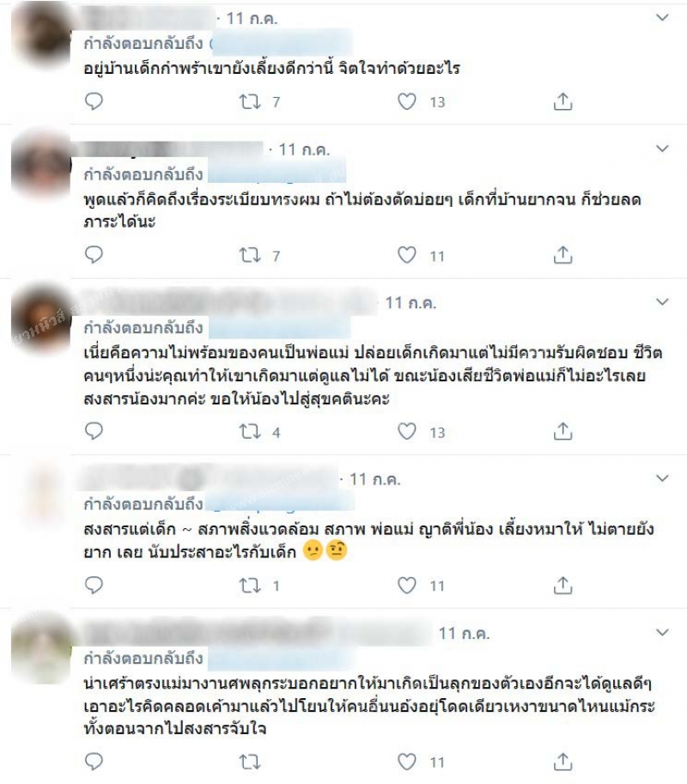This screenshot has height=784, width=687.
Task: Retweet the last tweet with no count
Action: pyautogui.click(x=250, y=762)
